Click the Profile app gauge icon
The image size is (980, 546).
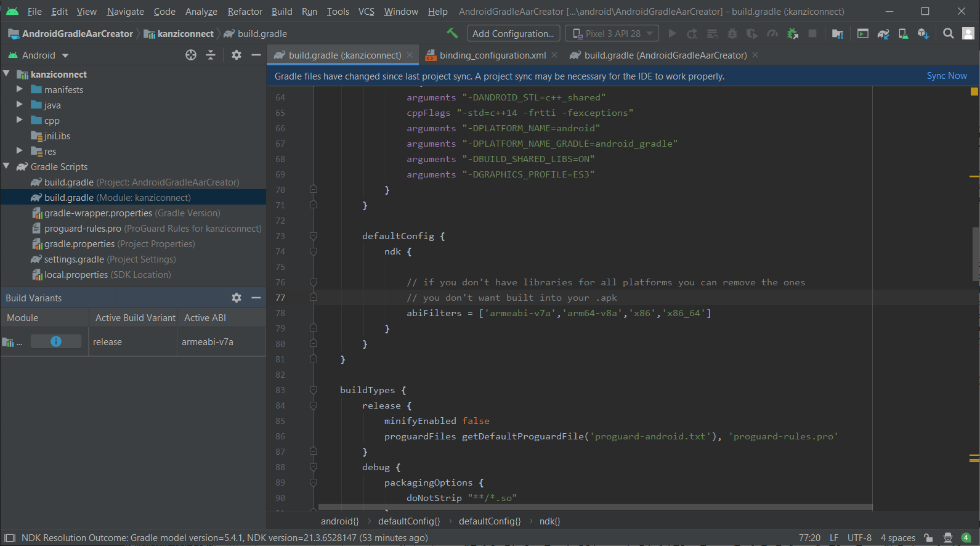(x=772, y=33)
